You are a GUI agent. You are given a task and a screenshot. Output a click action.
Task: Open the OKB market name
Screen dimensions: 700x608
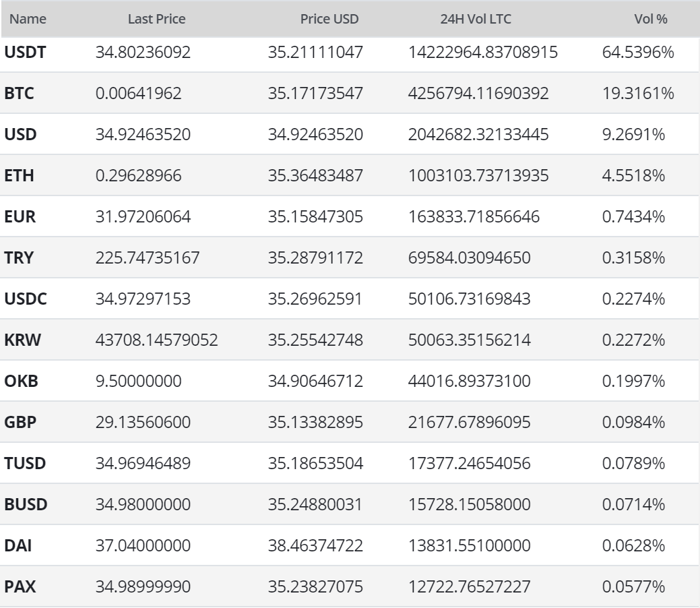click(21, 381)
